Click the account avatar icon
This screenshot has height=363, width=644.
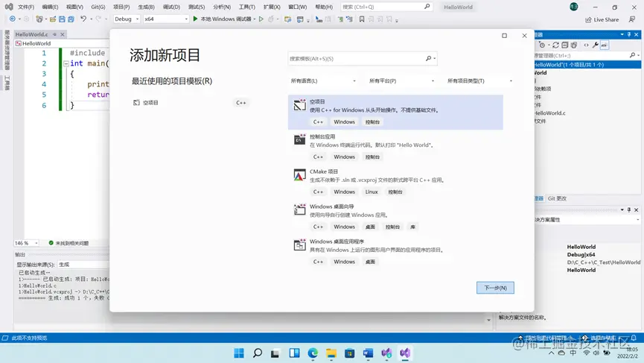(x=574, y=7)
